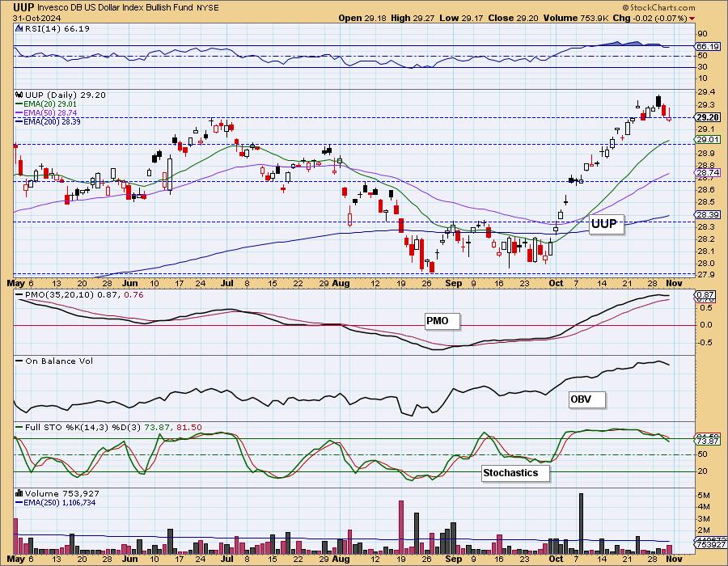Click the RSI(14) 66.19 legend label
The width and height of the screenshot is (728, 566).
(57, 28)
